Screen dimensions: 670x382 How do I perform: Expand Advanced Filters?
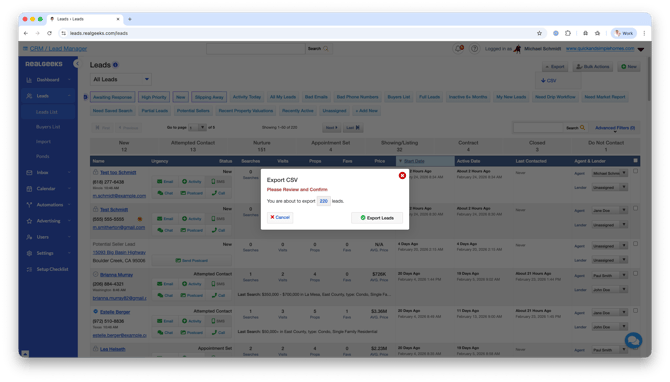click(x=615, y=128)
